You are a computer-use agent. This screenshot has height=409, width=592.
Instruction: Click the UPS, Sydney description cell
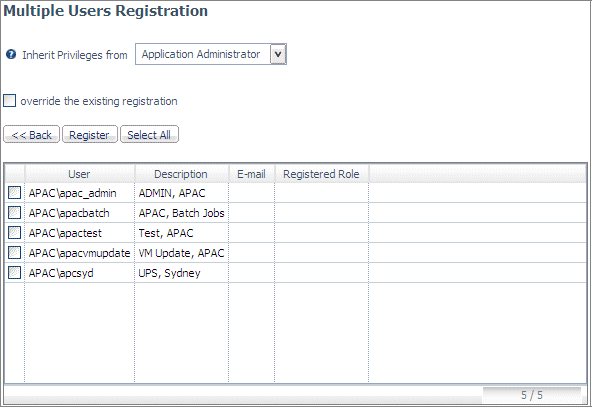[181, 273]
